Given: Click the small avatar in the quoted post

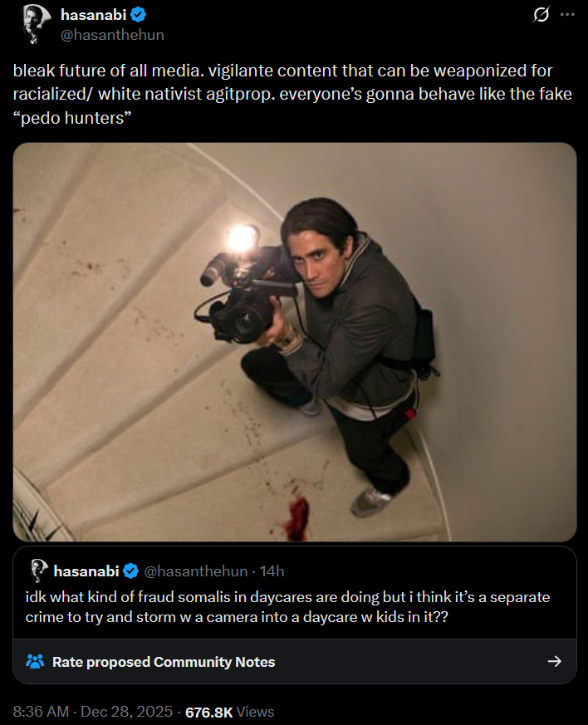Looking at the screenshot, I should pos(39,571).
